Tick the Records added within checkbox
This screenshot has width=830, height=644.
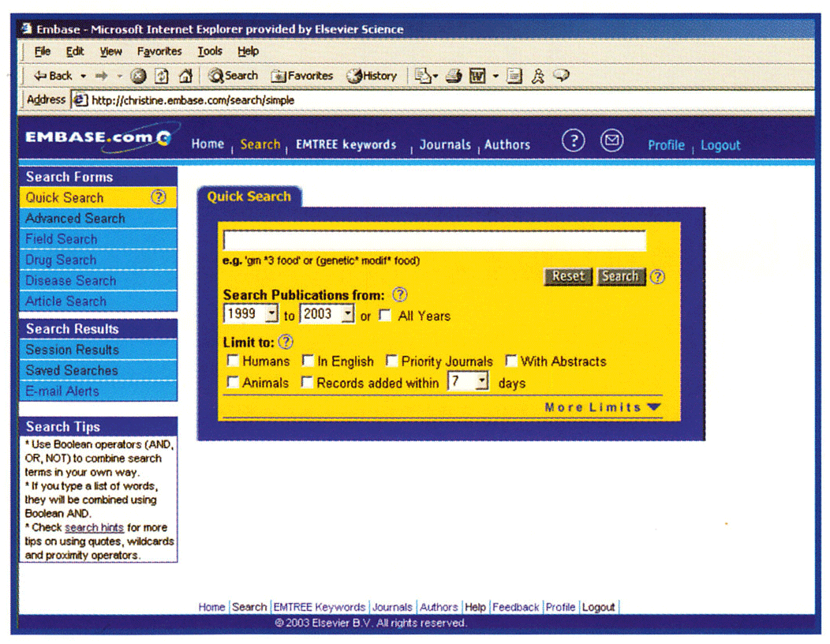(x=307, y=382)
